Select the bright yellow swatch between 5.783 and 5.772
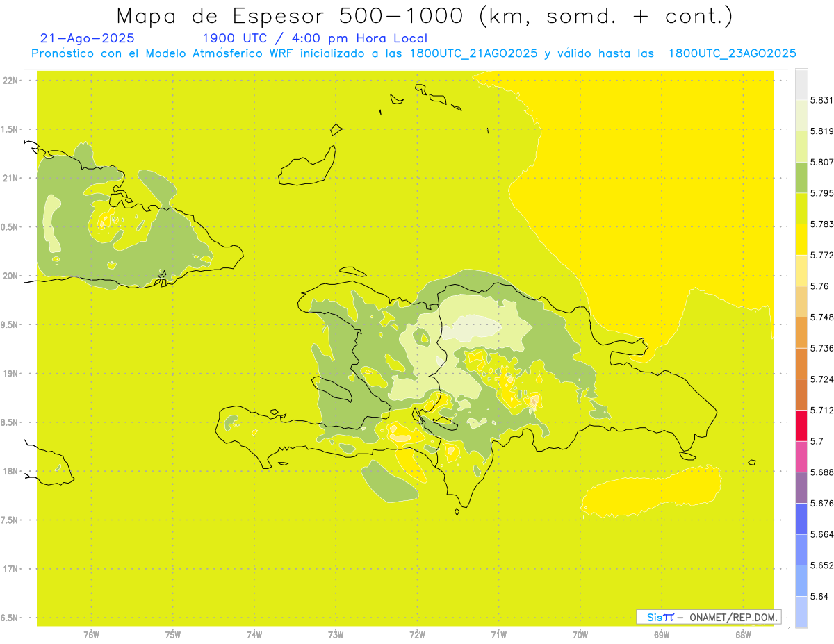Image resolution: width=834 pixels, height=644 pixels. (x=801, y=239)
